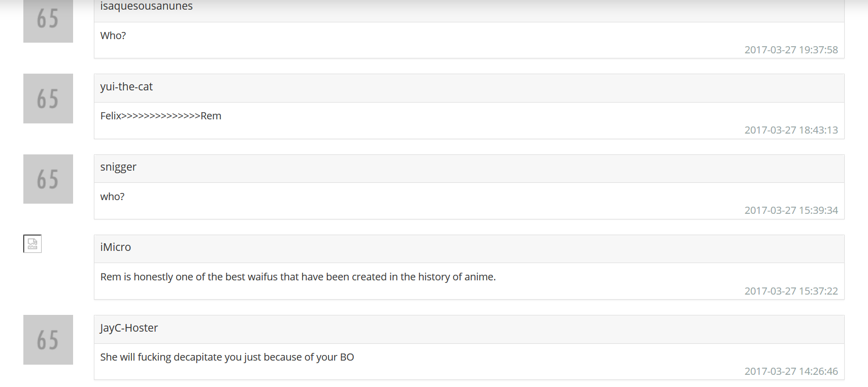868x387 pixels.
Task: Click the 18:43:13 comment timestamp
Action: point(791,130)
